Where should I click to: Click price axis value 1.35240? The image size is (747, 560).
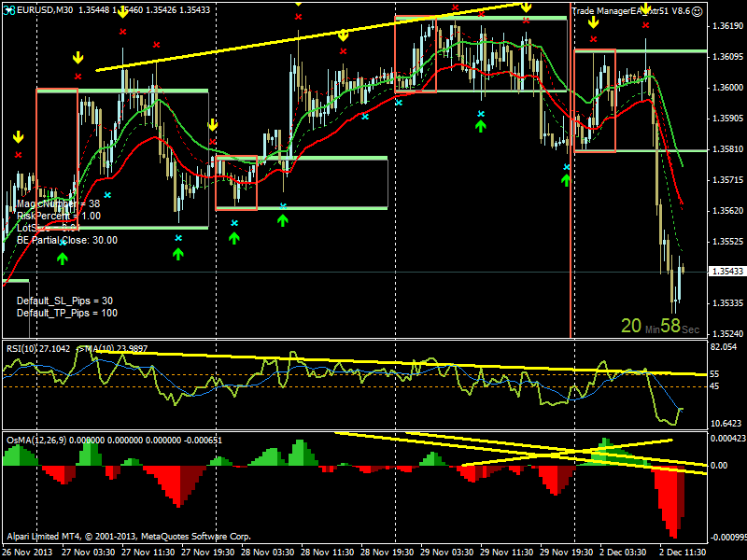point(727,334)
